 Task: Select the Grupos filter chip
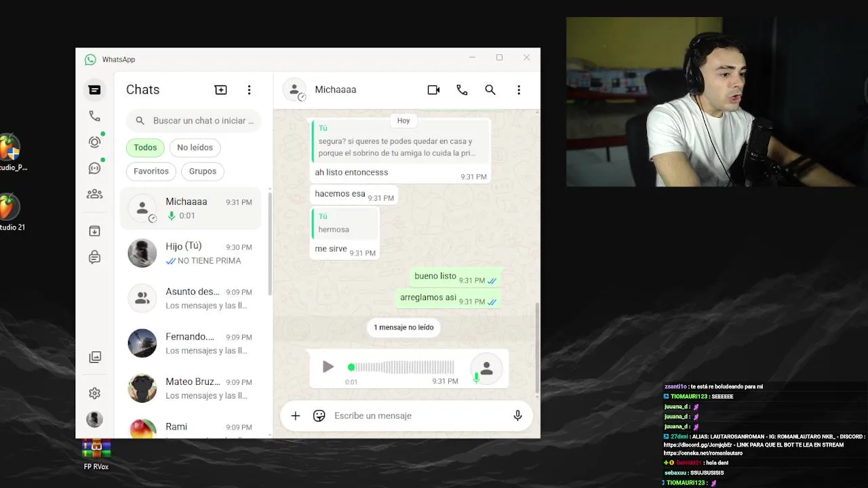click(x=203, y=171)
